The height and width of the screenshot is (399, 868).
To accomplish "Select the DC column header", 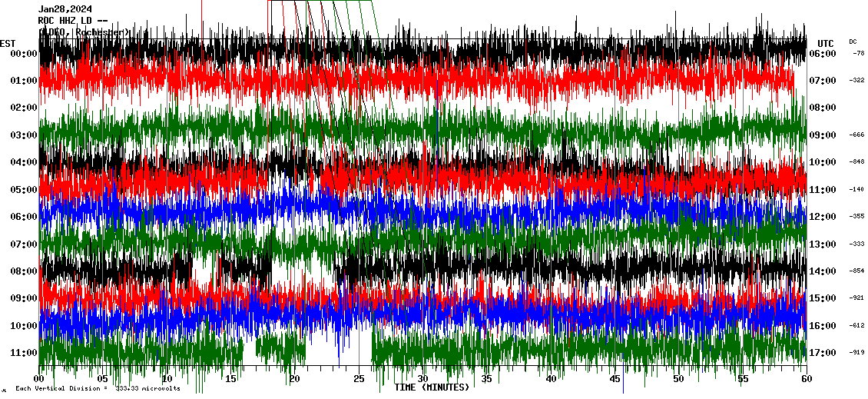I will (853, 42).
